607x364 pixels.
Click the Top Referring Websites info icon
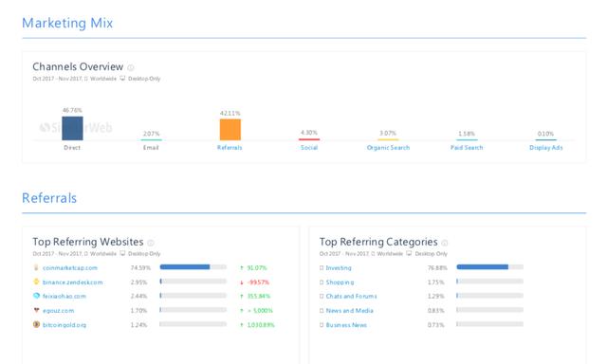click(x=151, y=243)
